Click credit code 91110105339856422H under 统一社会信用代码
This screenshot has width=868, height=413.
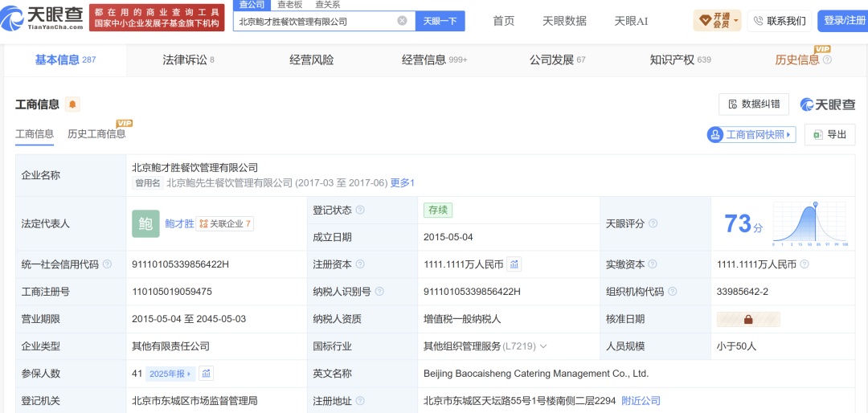tap(181, 264)
